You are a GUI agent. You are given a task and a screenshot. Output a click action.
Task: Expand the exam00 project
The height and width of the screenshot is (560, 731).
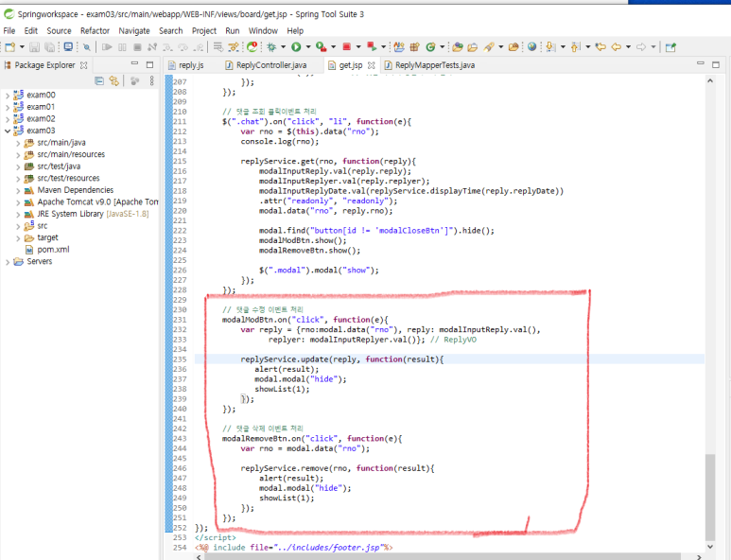[8, 96]
